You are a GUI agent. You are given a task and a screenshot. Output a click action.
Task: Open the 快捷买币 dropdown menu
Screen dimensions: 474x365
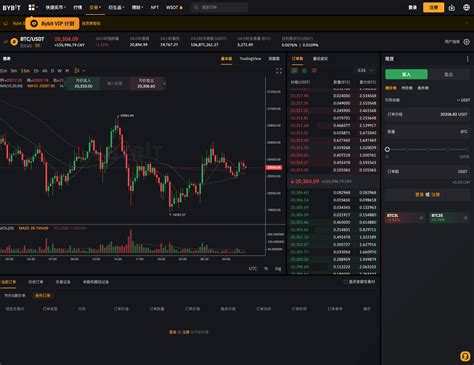56,7
